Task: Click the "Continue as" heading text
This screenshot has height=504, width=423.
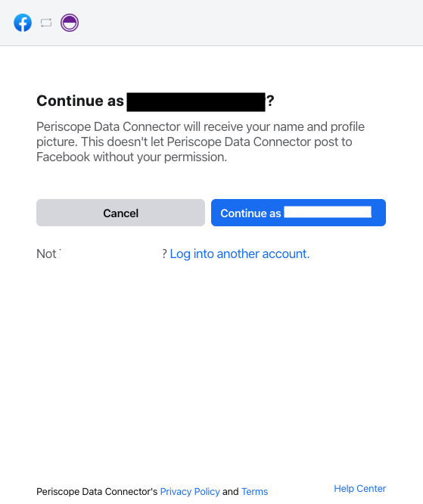Action: [x=80, y=101]
